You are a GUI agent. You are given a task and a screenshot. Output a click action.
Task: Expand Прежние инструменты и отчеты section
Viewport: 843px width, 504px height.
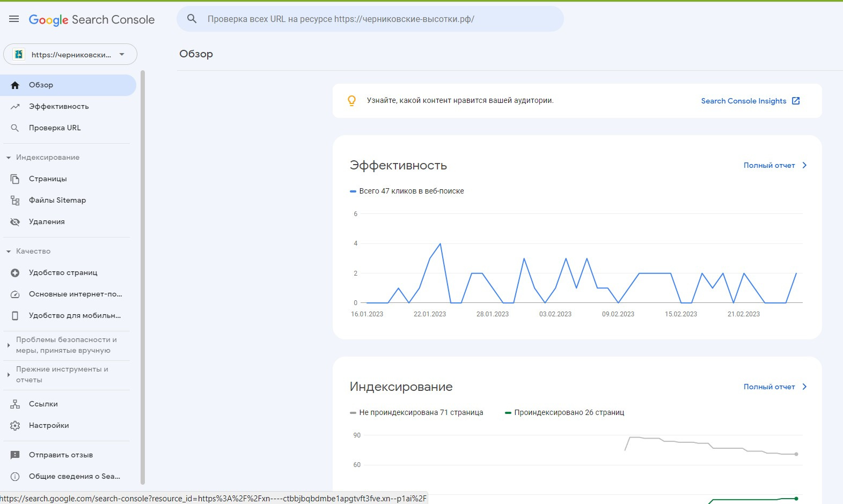tap(9, 375)
